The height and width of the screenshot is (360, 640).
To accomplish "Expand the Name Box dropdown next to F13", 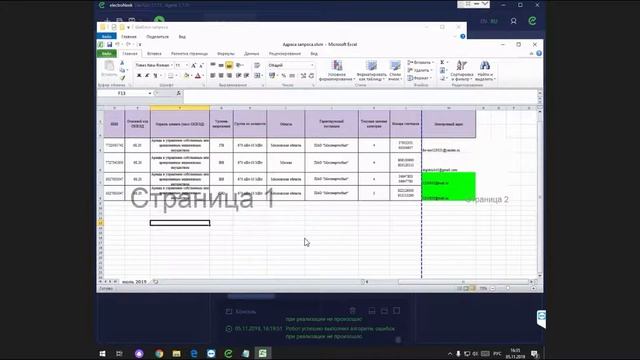I will 150,93.
